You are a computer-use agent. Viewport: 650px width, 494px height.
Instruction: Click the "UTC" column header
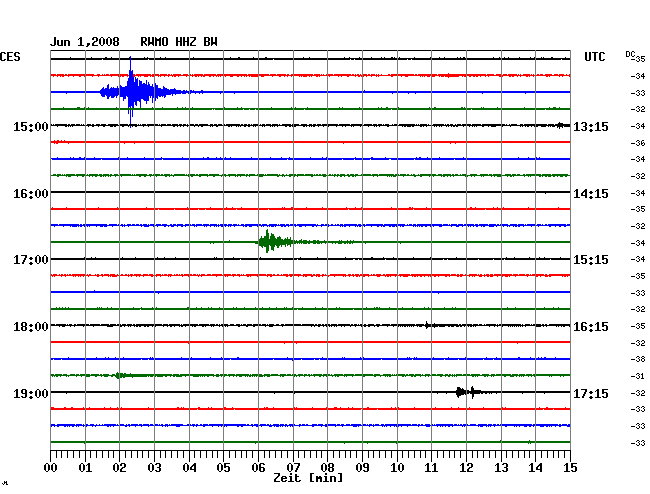594,57
